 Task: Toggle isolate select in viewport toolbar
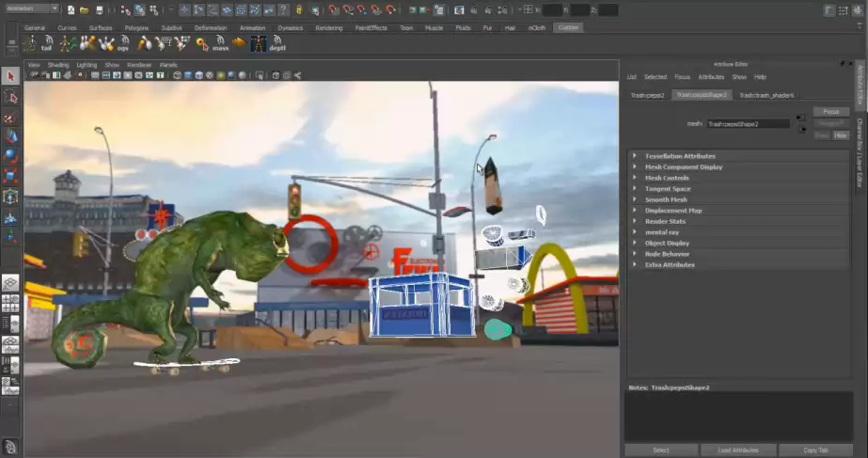pos(260,75)
